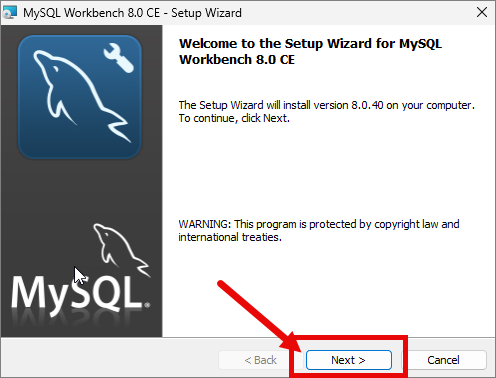
Task: Click the grayed-out Back button
Action: (x=260, y=360)
